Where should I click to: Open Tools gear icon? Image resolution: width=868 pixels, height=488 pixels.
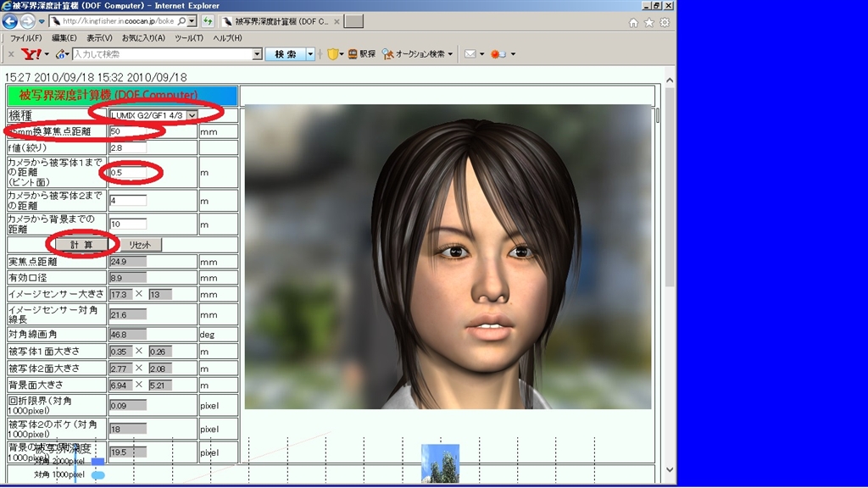[665, 22]
